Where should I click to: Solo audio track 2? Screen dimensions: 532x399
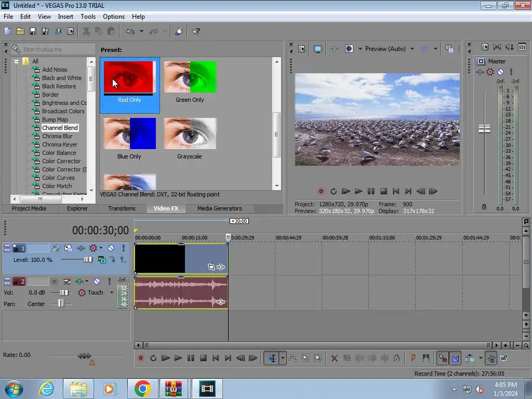109,281
